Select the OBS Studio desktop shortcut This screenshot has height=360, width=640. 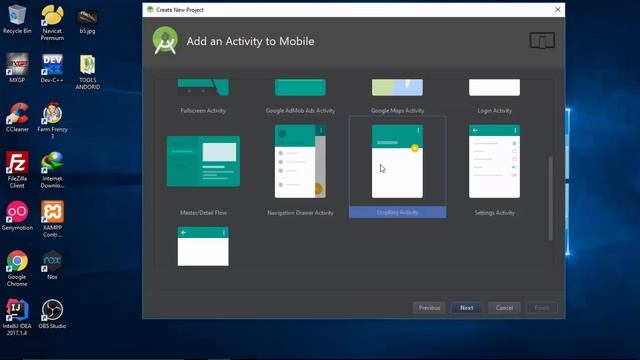pyautogui.click(x=52, y=314)
